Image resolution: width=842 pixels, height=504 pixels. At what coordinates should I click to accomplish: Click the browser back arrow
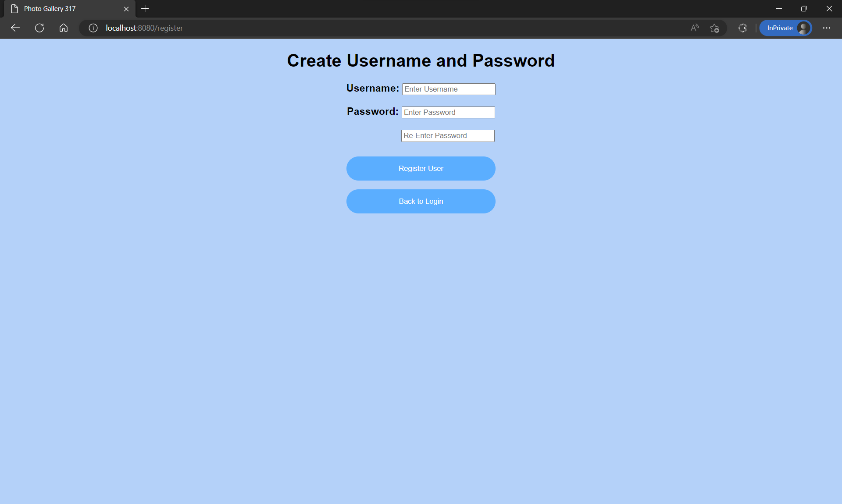point(15,28)
